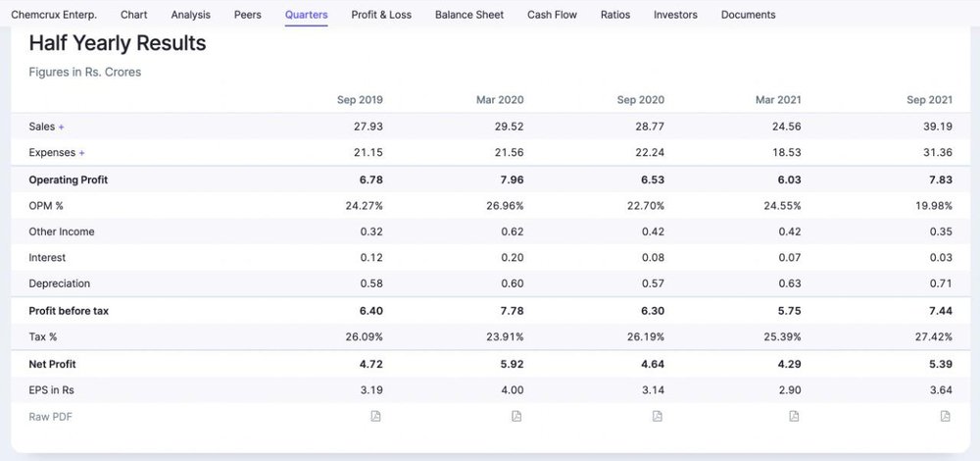Select the EPS in Rs row label
This screenshot has width=980, height=461.
click(51, 390)
